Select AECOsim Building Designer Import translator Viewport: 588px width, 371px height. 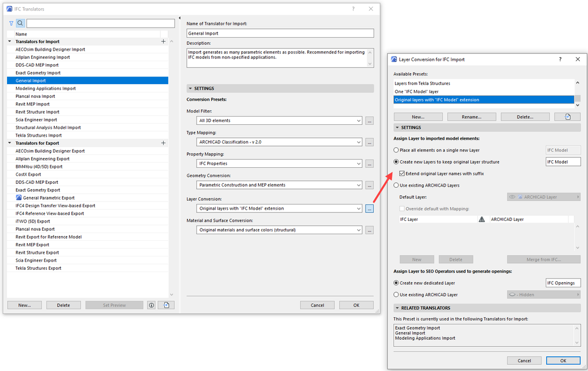coord(88,49)
